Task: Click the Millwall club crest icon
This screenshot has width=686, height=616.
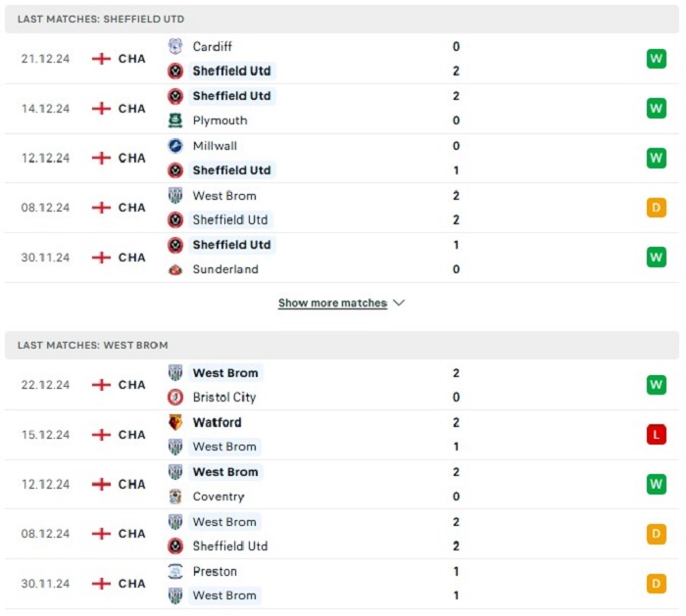Action: [x=175, y=146]
